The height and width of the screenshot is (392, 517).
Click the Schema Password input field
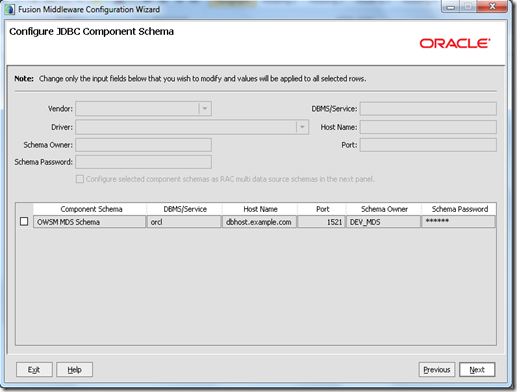pos(143,162)
